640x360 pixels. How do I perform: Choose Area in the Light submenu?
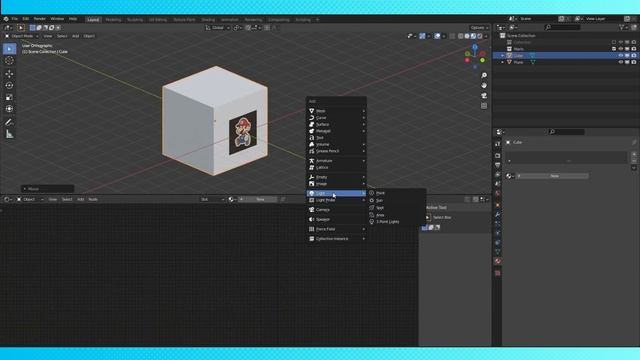tap(397, 215)
